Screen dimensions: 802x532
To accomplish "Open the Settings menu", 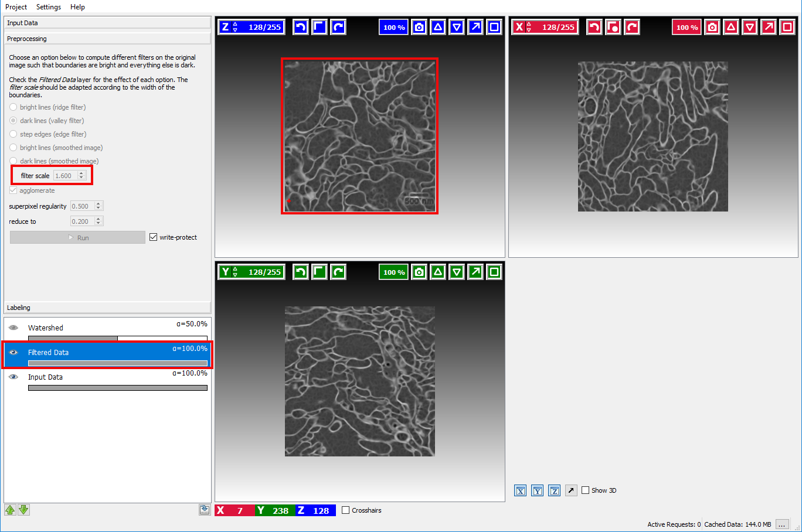I will [x=49, y=7].
